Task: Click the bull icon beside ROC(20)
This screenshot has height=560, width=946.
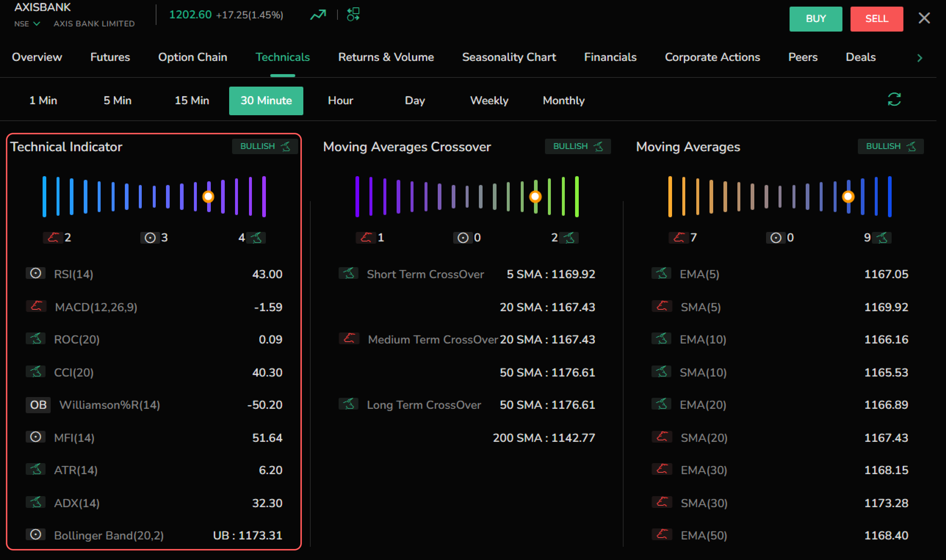Action: click(36, 338)
